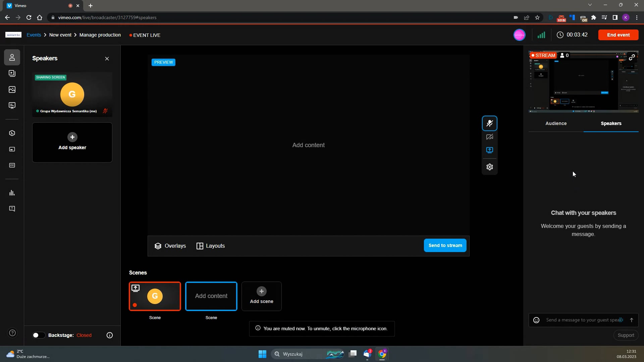The image size is (644, 362).
Task: Close the Speakers panel
Action: click(x=107, y=59)
